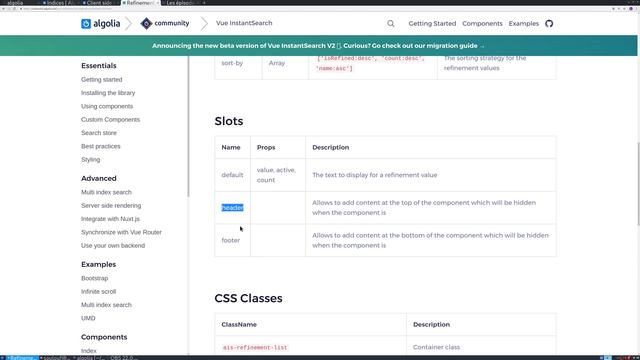Viewport: 640px width, 360px height.
Task: Click the migration guide announcement banner
Action: [x=318, y=46]
